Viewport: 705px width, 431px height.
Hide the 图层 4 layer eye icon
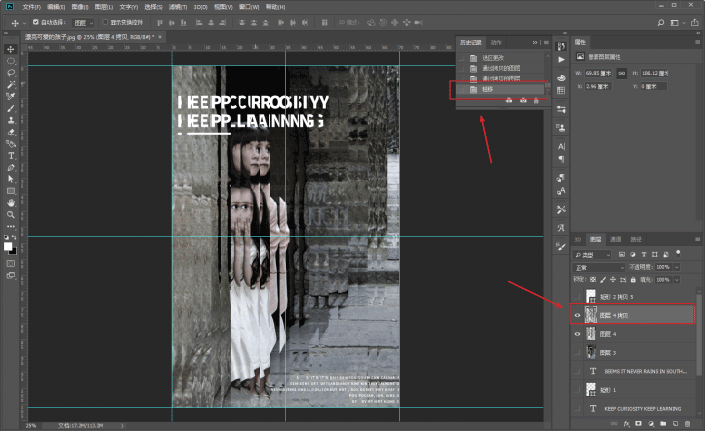pos(577,334)
